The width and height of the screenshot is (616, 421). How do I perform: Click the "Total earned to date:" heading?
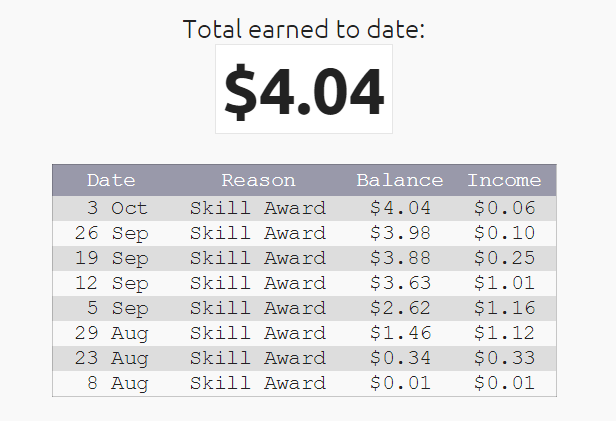304,29
